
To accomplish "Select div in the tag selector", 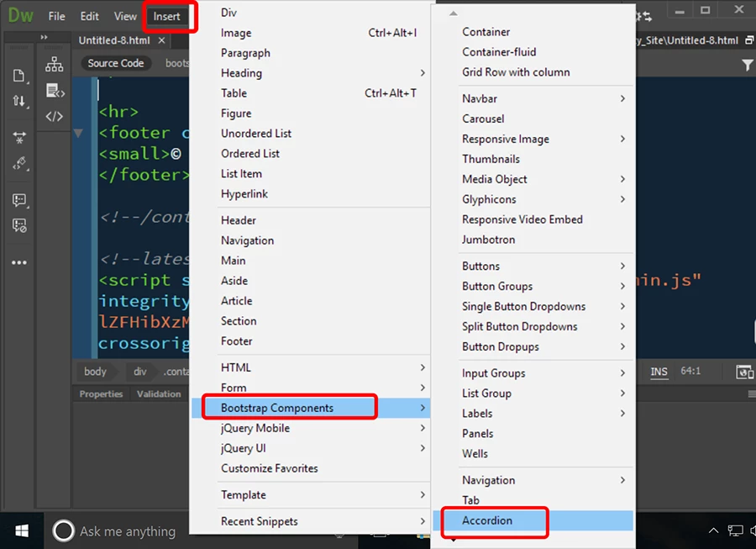I will click(139, 372).
